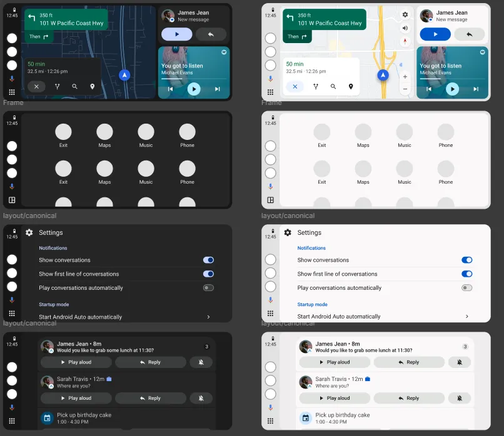Skip to previous track in dark media card
Screen dimensions: 504x436
point(170,89)
